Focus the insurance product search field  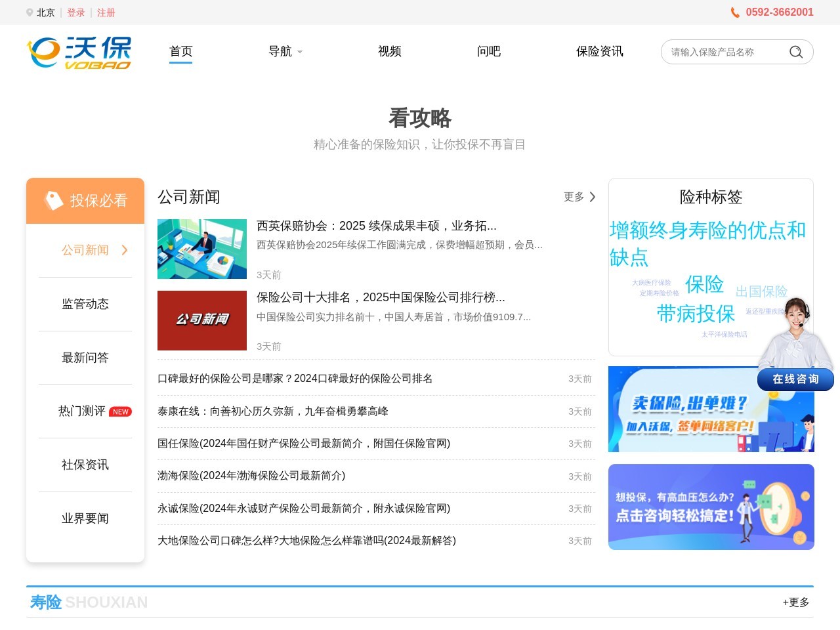[725, 52]
